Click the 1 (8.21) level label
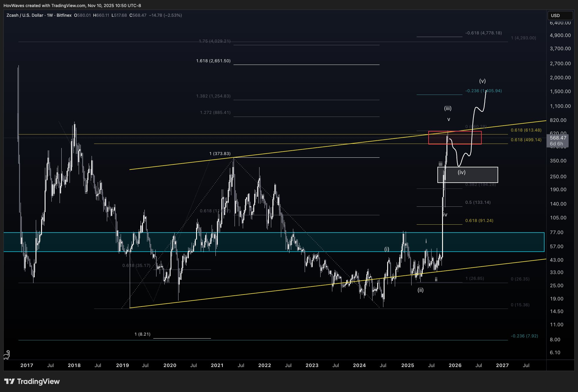 coord(142,334)
